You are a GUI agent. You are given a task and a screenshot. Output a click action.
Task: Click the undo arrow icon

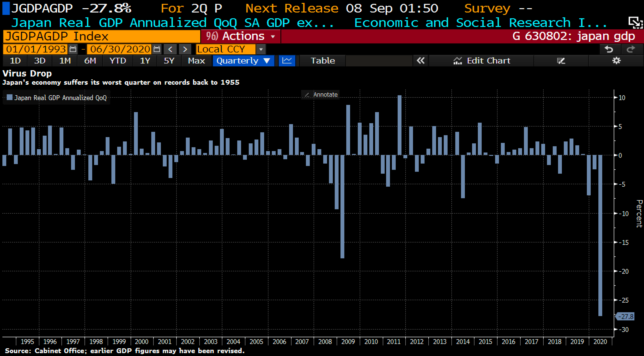(609, 49)
